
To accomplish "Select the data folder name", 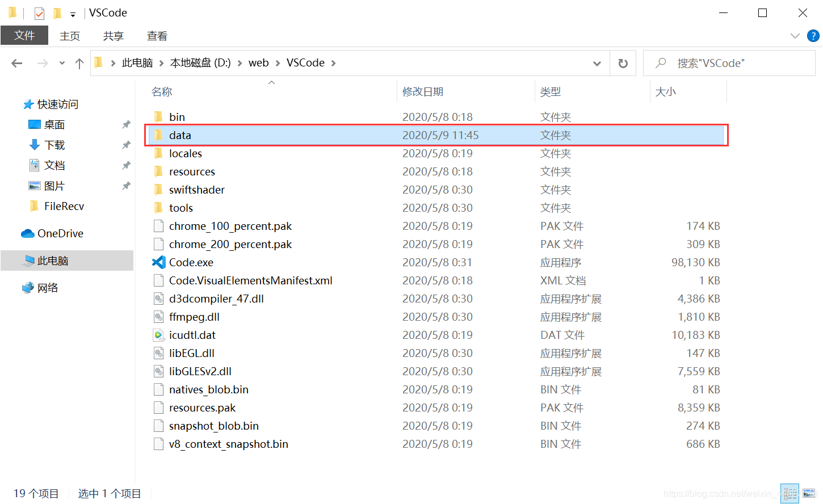I will click(x=180, y=135).
